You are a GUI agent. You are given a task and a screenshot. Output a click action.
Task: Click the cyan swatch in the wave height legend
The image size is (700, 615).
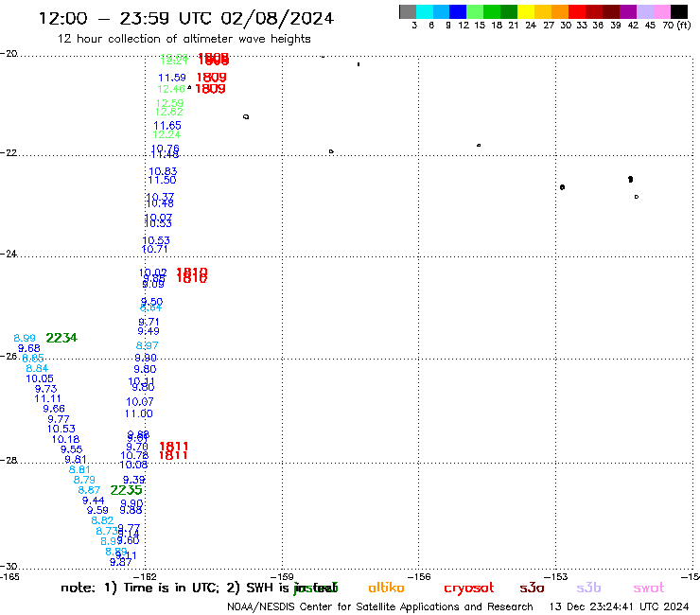pyautogui.click(x=425, y=11)
